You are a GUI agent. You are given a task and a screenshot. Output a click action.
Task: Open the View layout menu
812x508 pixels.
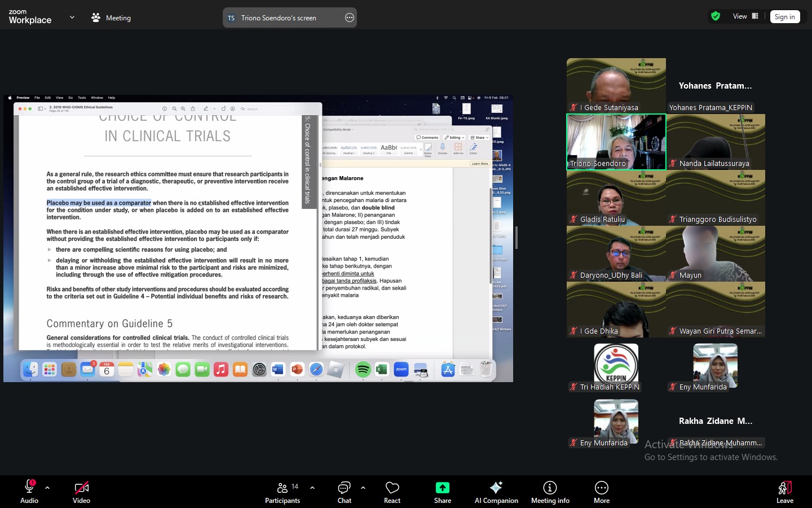tap(745, 16)
